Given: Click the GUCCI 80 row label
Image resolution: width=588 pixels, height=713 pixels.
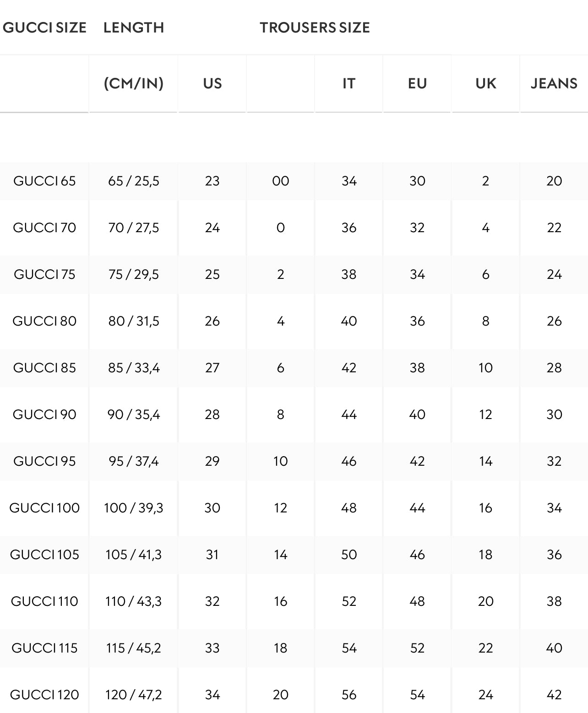Looking at the screenshot, I should point(44,321).
